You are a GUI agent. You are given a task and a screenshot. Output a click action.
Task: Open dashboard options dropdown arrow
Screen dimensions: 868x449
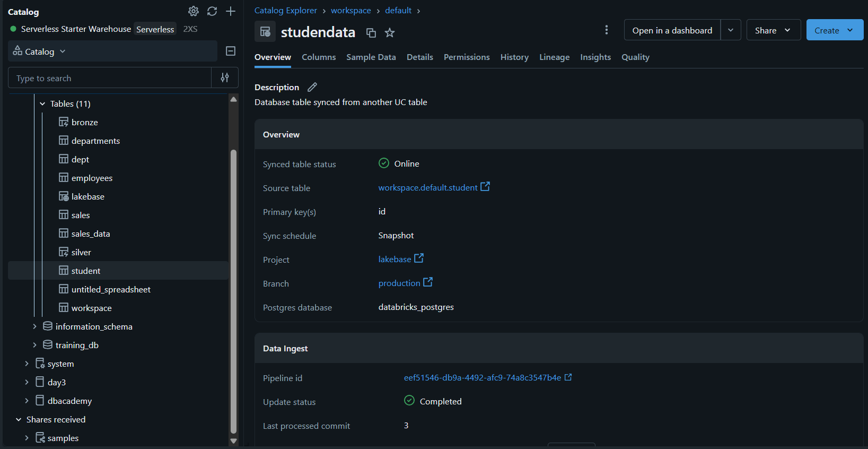click(x=731, y=30)
